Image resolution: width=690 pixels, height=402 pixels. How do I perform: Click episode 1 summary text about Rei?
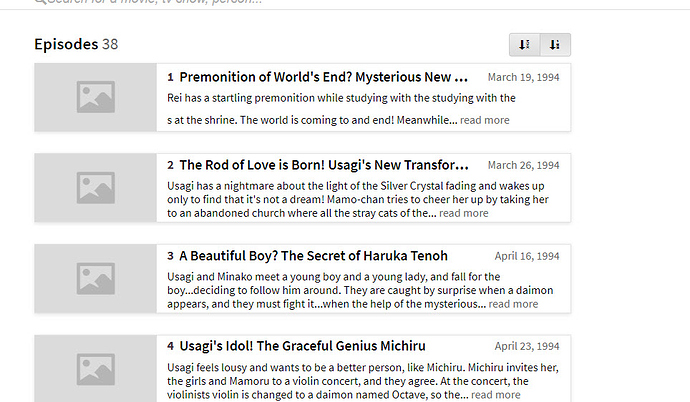[341, 109]
